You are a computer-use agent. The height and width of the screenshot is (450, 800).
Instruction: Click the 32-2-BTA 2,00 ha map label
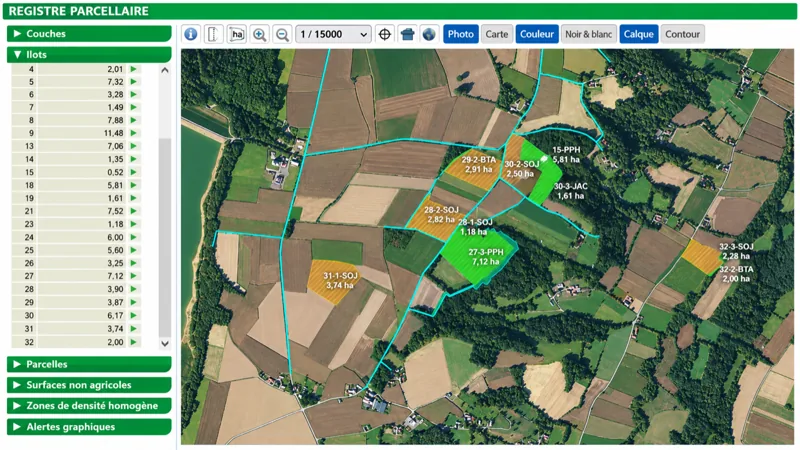pyautogui.click(x=736, y=274)
